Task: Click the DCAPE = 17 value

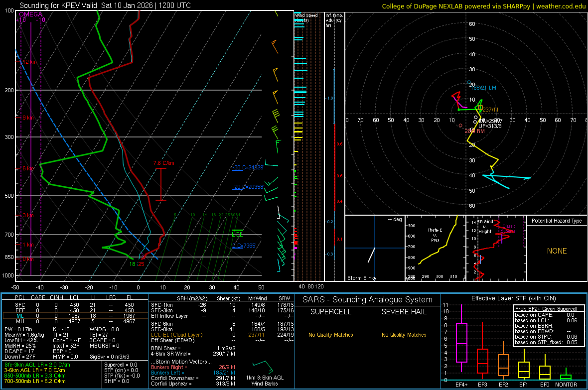Action: pos(18,351)
